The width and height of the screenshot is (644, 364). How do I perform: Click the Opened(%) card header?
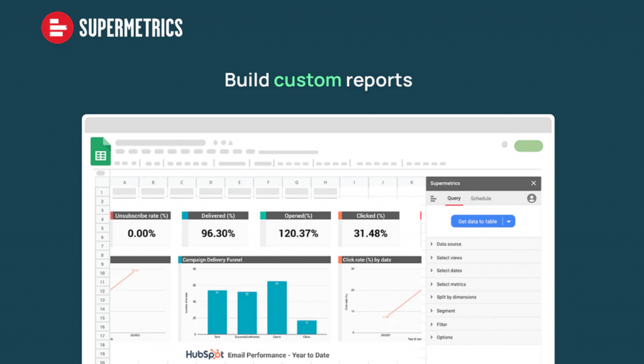tap(296, 215)
